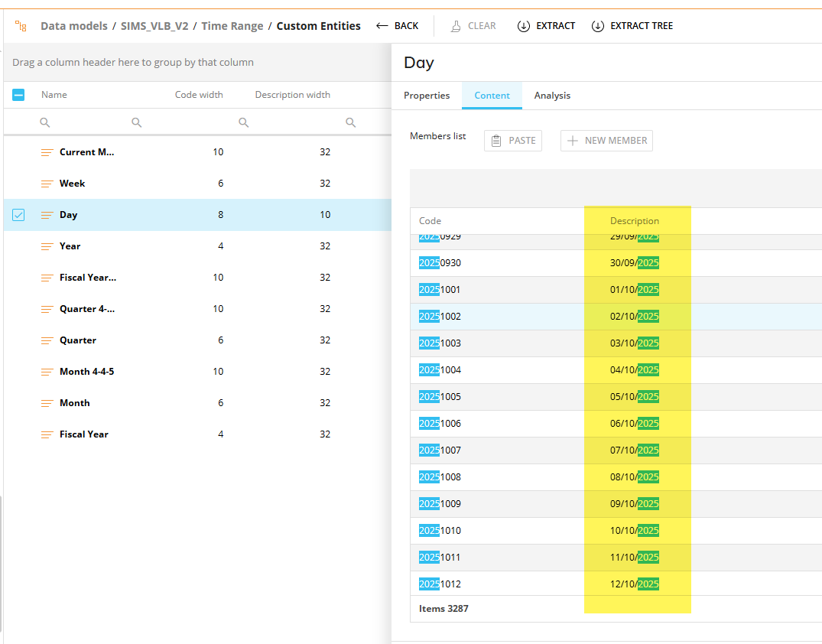Select the Month 4-4-5 entity row
822x644 pixels.
pyautogui.click(x=197, y=372)
